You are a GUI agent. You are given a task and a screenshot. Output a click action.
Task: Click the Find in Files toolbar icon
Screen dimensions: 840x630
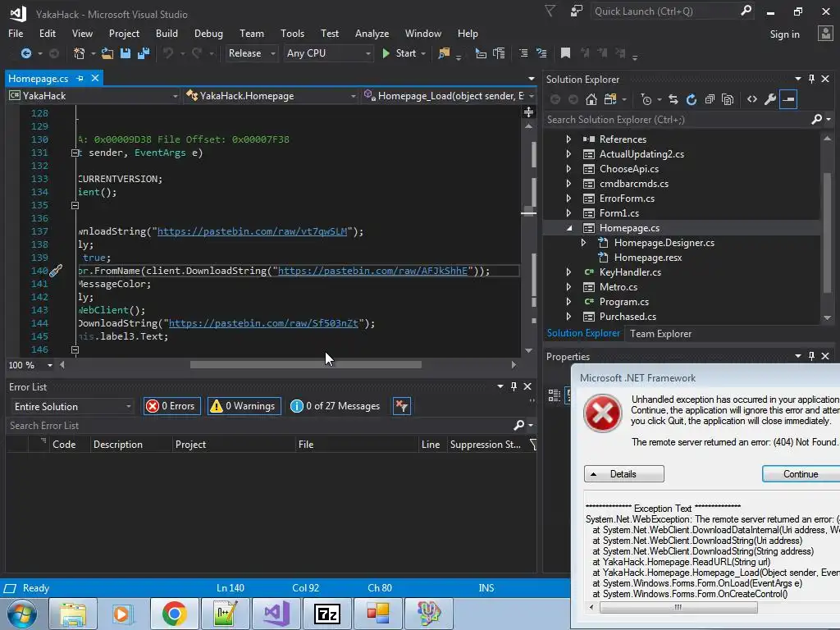pyautogui.click(x=444, y=53)
